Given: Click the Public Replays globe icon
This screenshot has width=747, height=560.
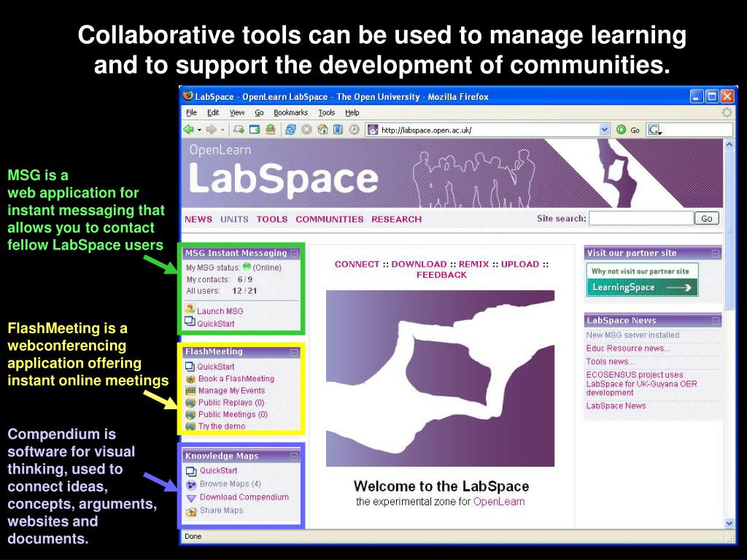Looking at the screenshot, I should pos(190,402).
